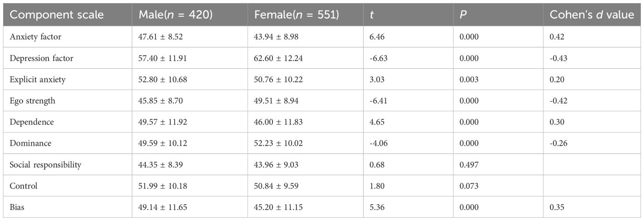Select the Social responsibility row label
644x221 pixels.
[x=46, y=165]
